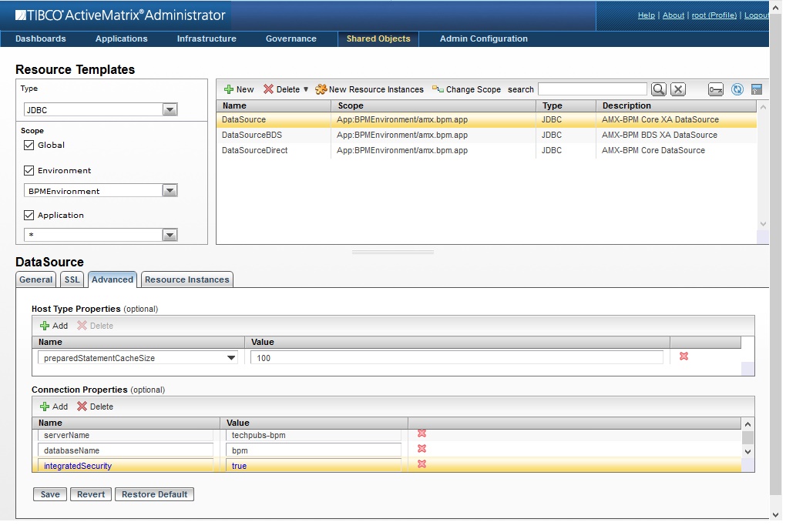Open the JDBC Type dropdown
The image size is (786, 532).
coord(170,109)
